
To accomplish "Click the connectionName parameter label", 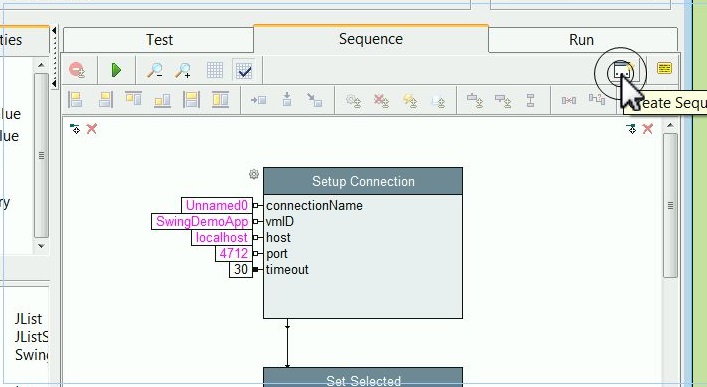I will [x=314, y=206].
